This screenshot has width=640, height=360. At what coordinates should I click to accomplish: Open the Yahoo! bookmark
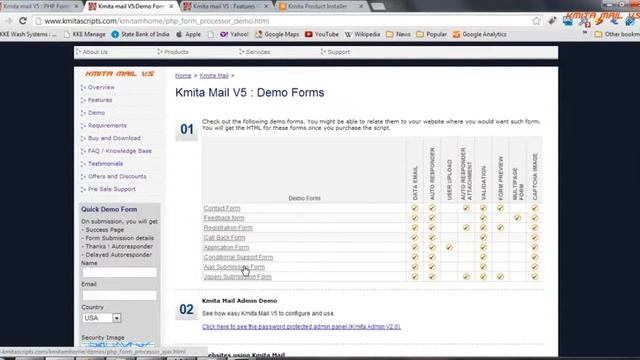[234, 34]
